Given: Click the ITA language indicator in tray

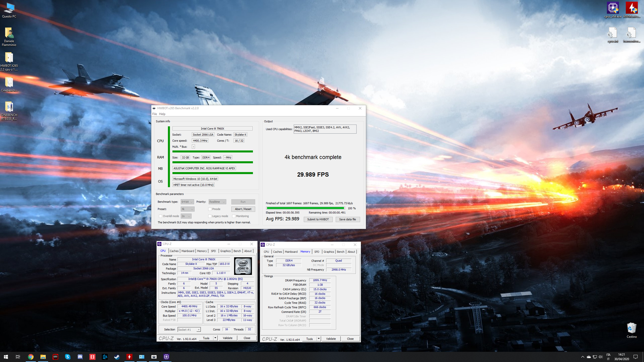Looking at the screenshot, I should (608, 355).
